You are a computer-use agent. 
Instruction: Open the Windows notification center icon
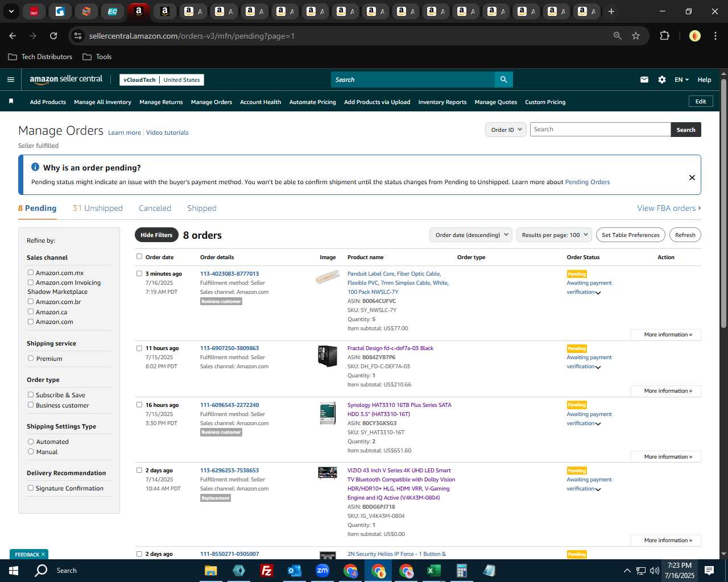(x=709, y=571)
